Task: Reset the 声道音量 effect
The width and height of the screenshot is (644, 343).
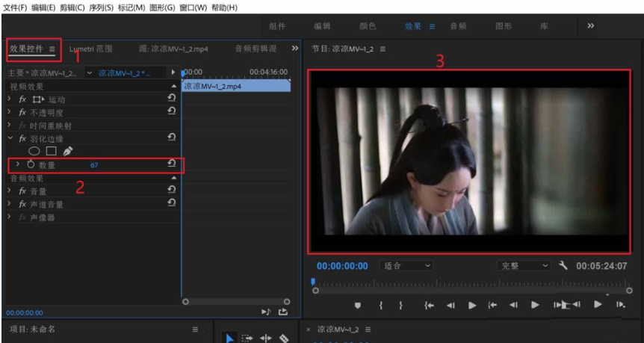Action: (172, 203)
